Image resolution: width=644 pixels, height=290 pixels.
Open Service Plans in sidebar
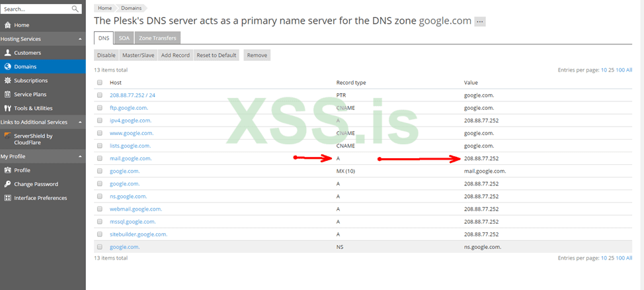tap(30, 94)
